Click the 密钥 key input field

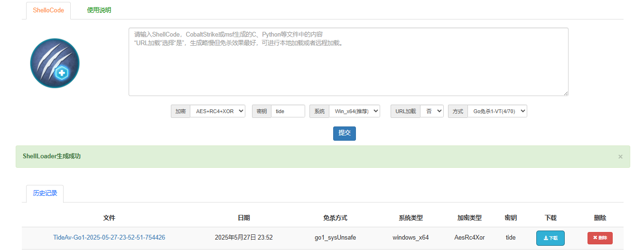288,111
